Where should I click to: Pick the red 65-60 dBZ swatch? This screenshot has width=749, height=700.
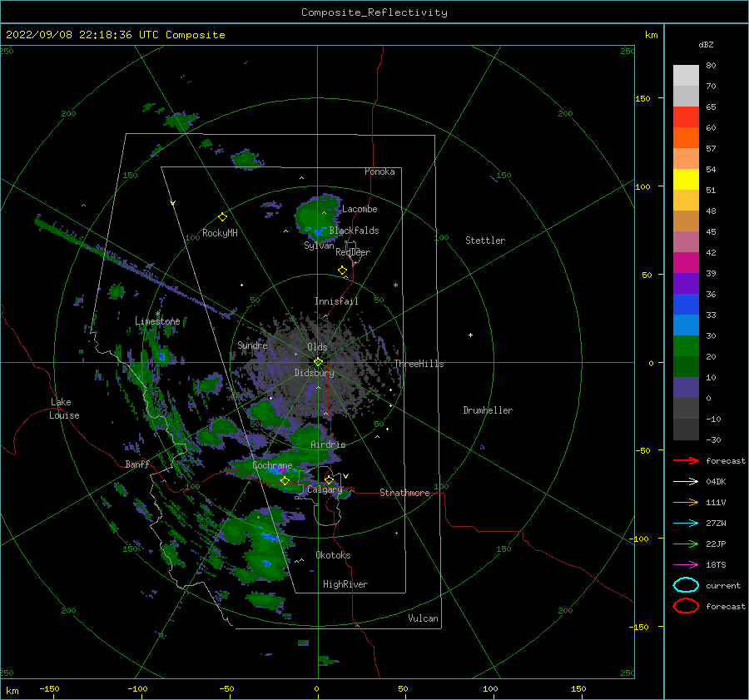[x=686, y=117]
